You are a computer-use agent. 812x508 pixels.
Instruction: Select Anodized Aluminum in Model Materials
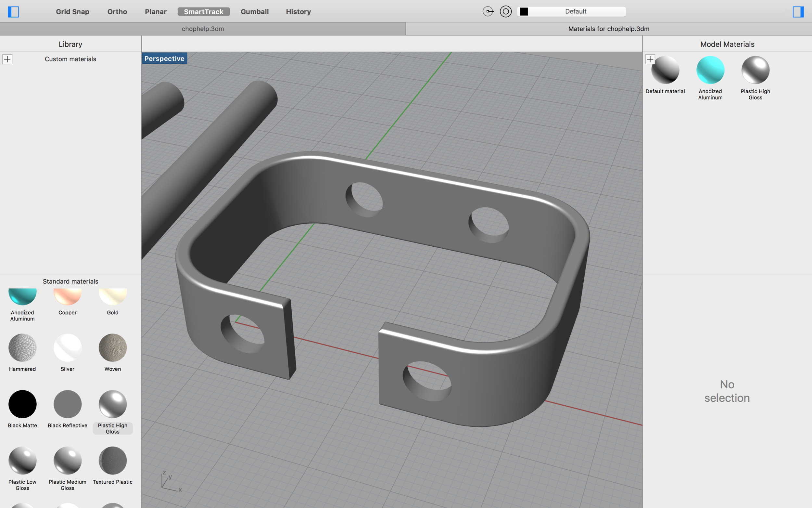tap(710, 70)
